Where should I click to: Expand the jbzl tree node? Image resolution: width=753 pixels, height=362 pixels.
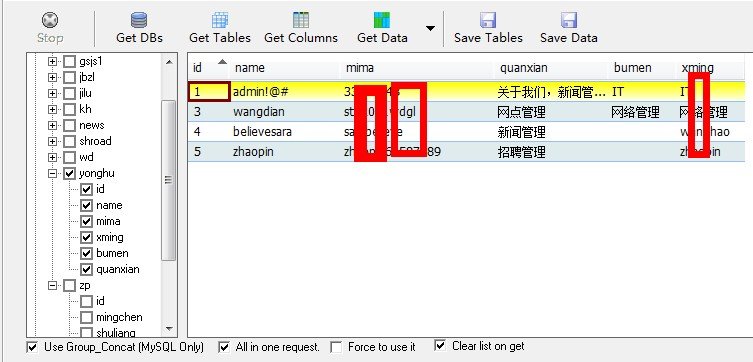(53, 77)
